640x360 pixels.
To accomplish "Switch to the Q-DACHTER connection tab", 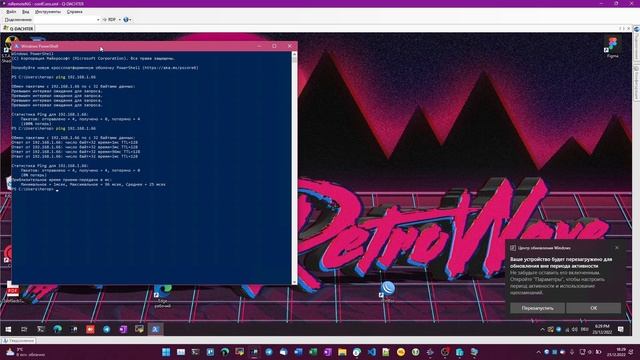I will click(x=18, y=29).
